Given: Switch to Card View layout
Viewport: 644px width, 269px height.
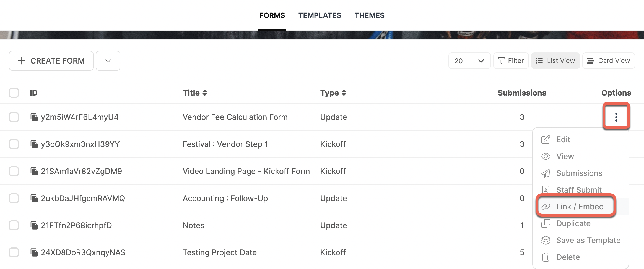Looking at the screenshot, I should click(x=608, y=61).
